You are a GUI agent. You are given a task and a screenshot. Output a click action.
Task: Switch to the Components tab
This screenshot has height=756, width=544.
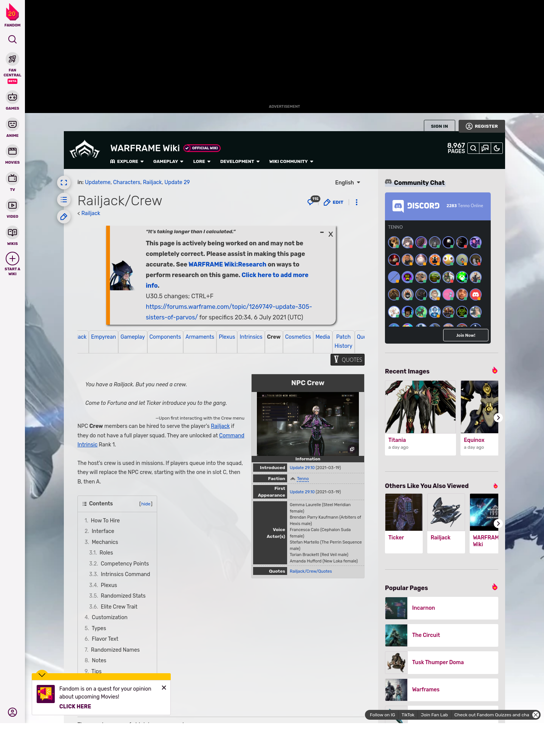pyautogui.click(x=165, y=337)
